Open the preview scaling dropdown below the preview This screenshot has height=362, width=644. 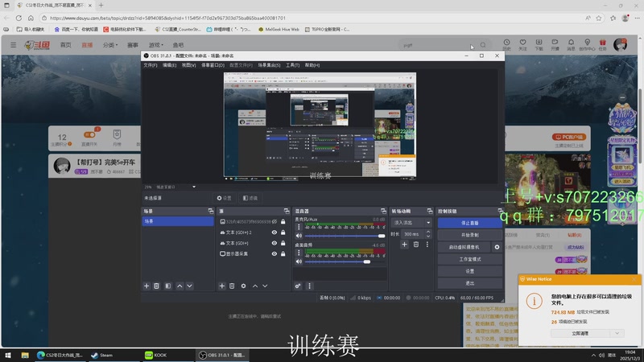pos(194,187)
